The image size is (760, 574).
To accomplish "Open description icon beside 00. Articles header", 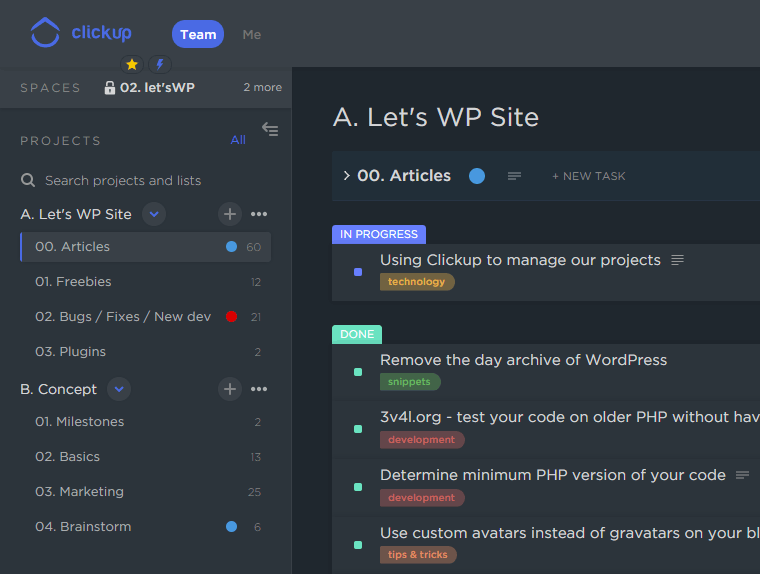I will [x=514, y=176].
